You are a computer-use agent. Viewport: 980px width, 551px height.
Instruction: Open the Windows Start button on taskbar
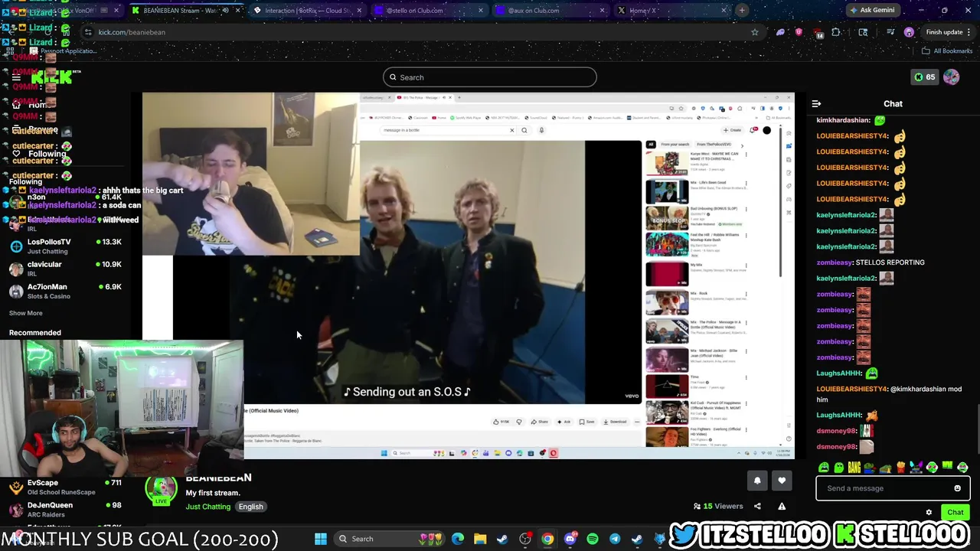click(321, 539)
